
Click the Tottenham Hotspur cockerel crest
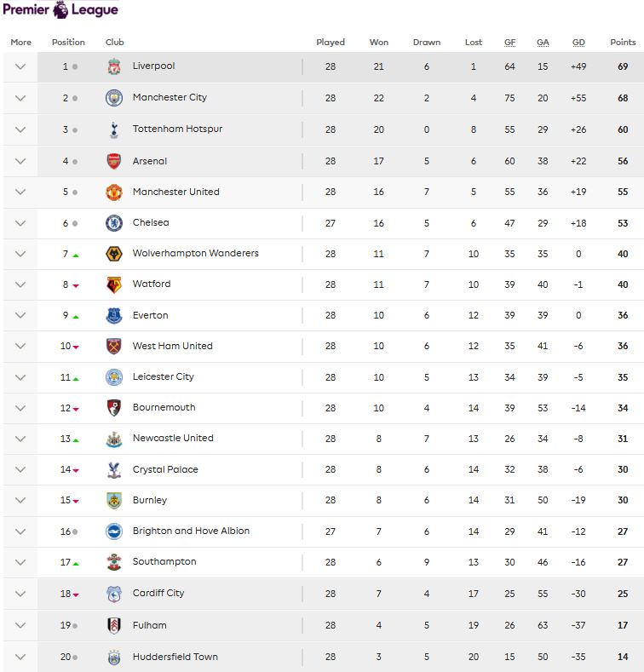point(114,129)
